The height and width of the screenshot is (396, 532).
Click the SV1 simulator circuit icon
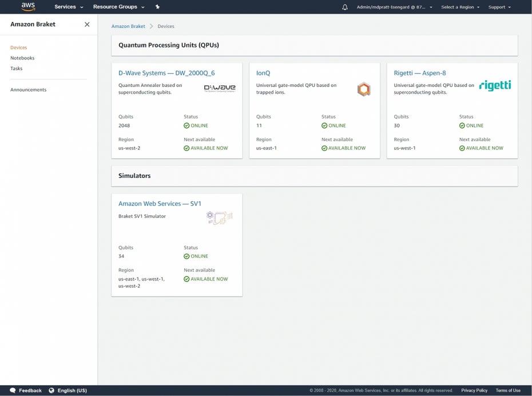pyautogui.click(x=220, y=217)
